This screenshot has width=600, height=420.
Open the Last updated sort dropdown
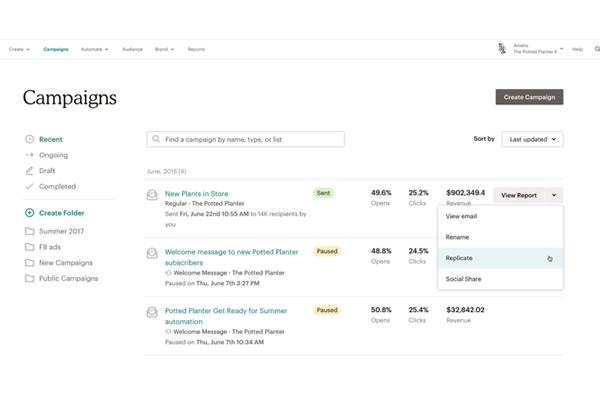(532, 139)
